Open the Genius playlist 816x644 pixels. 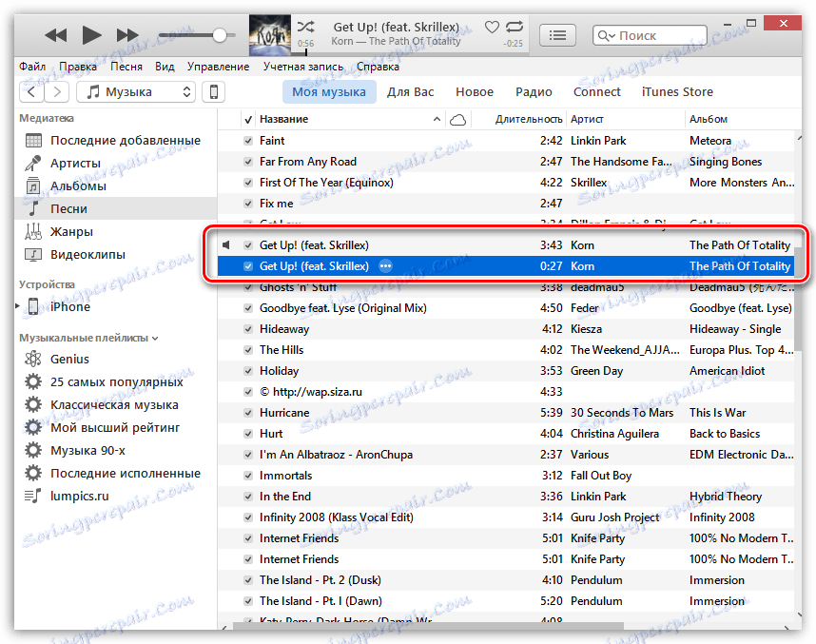click(x=115, y=360)
